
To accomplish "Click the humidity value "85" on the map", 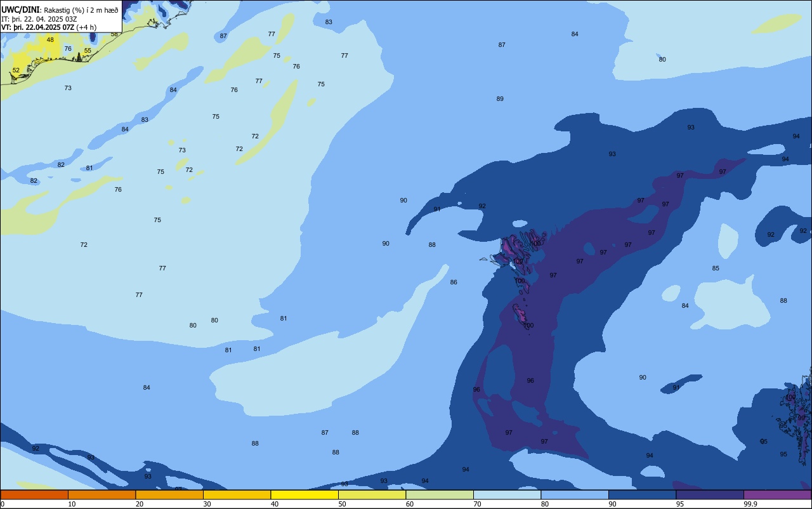I will coord(716,268).
